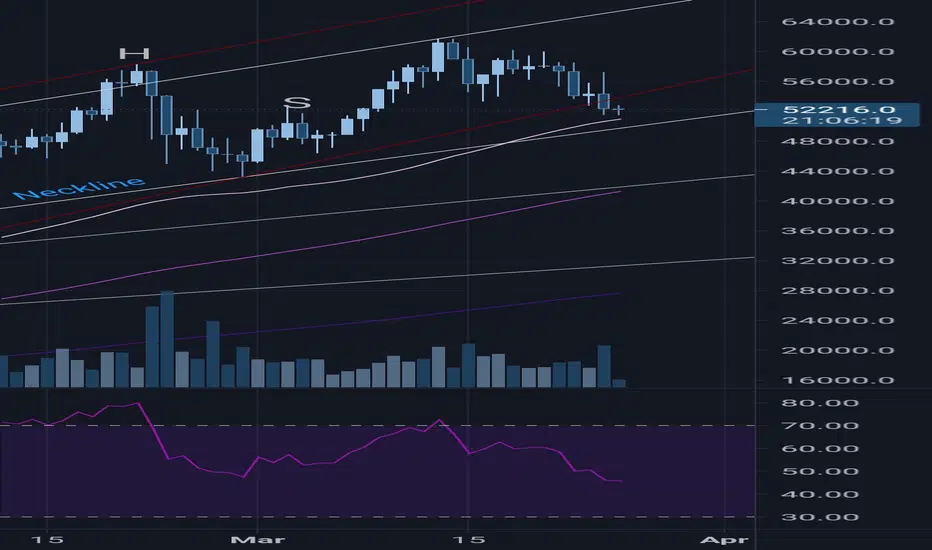
Task: Click the 64000.0 price axis label
Action: [x=838, y=22]
